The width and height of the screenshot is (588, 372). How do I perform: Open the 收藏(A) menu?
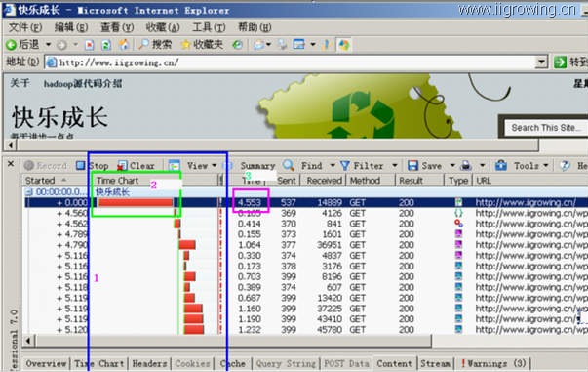click(x=163, y=27)
